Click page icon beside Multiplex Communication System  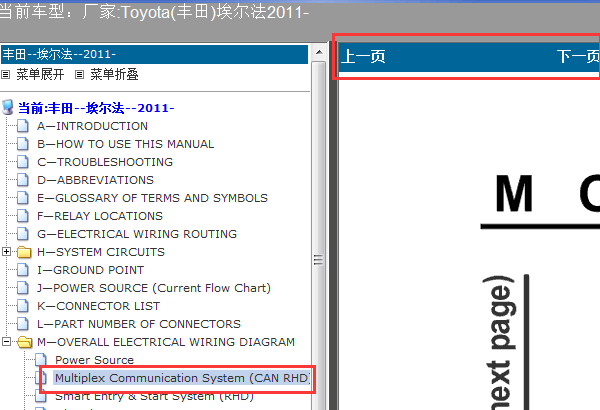click(43, 378)
